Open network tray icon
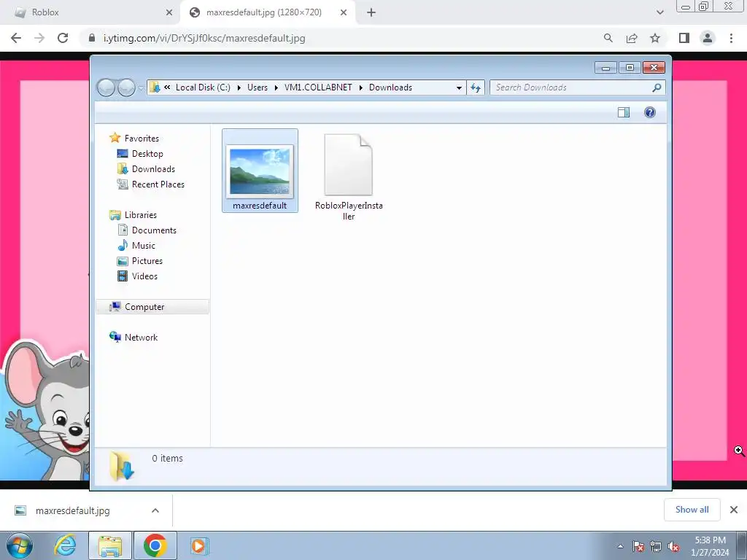 click(x=656, y=547)
